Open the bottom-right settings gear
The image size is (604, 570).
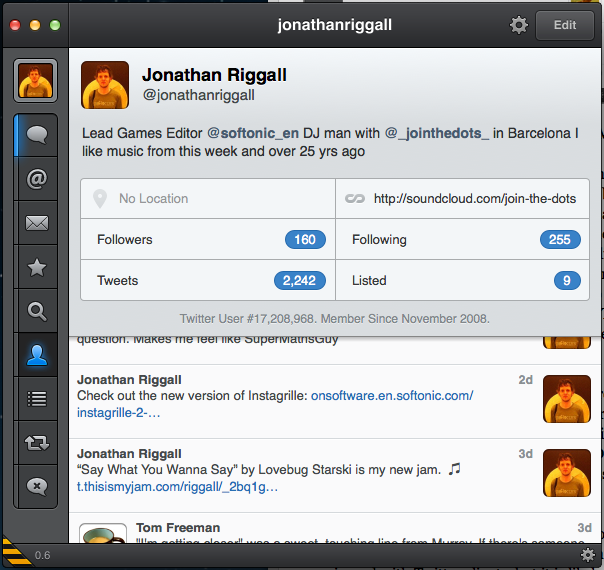pos(587,555)
